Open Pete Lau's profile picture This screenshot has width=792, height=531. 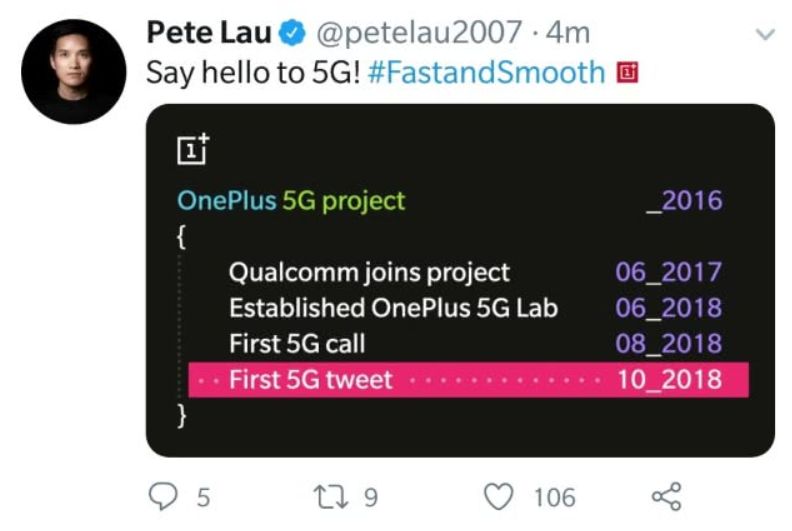[74, 71]
